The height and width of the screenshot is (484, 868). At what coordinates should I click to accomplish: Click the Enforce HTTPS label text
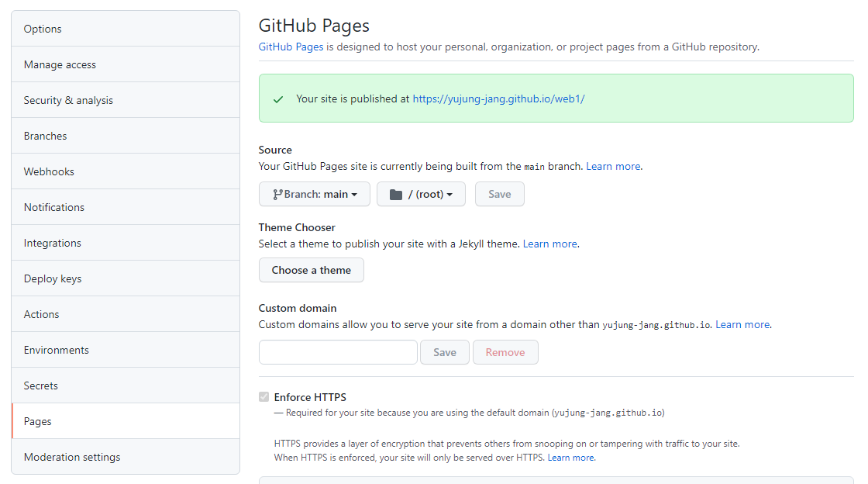coord(310,397)
